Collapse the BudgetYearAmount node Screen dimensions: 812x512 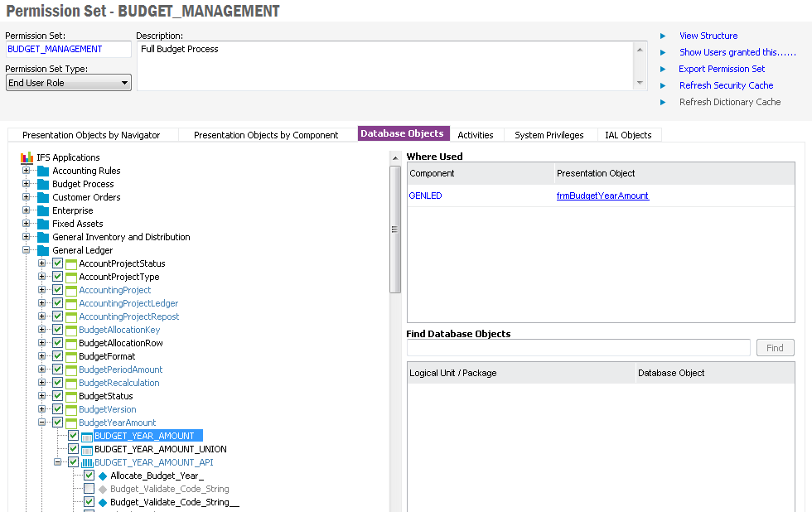pos(42,422)
